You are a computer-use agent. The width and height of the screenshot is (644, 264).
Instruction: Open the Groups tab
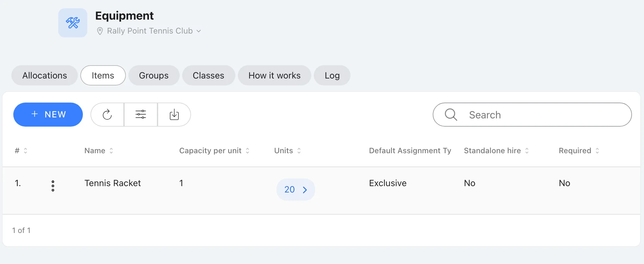click(x=154, y=75)
